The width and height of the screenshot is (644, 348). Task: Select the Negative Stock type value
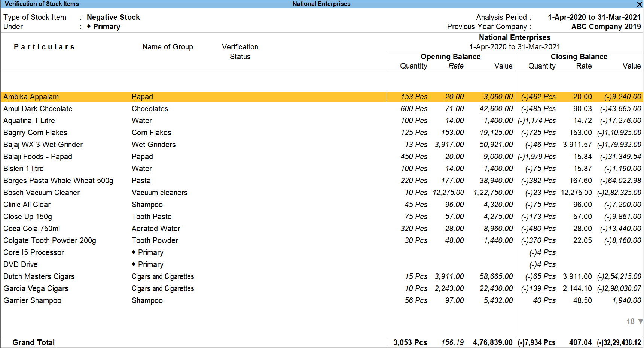(113, 17)
